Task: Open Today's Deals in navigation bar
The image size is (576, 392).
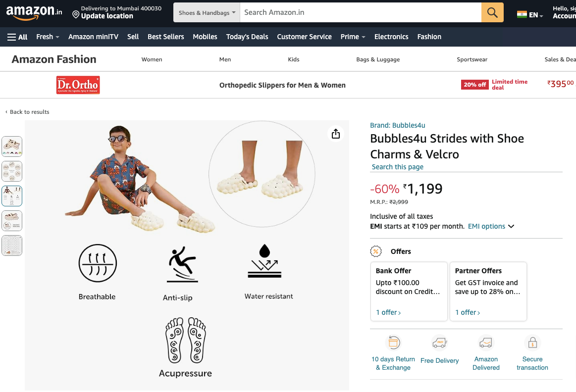Action: click(x=247, y=37)
